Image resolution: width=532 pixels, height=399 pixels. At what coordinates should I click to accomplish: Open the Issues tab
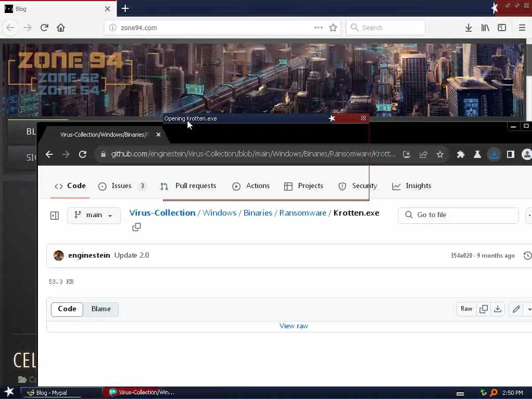122,186
